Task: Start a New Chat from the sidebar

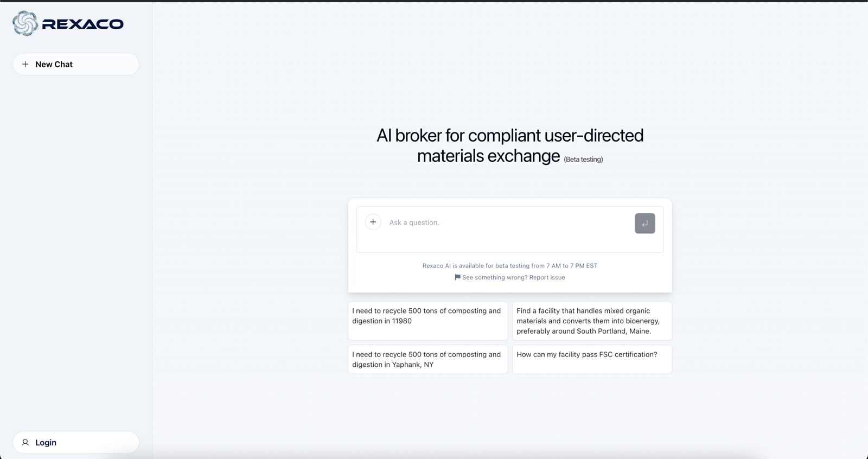Action: pyautogui.click(x=76, y=64)
